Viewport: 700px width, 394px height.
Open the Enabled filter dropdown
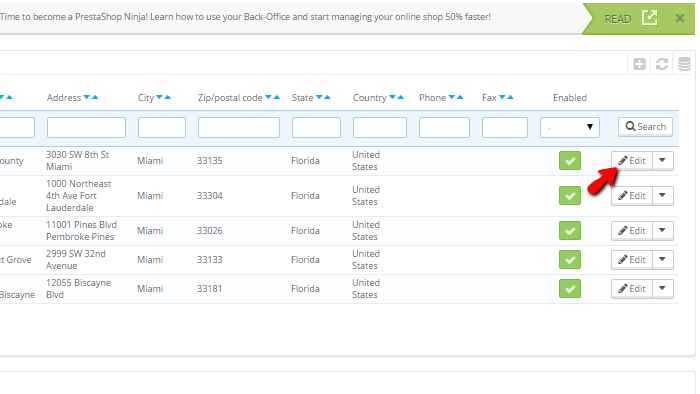(570, 127)
